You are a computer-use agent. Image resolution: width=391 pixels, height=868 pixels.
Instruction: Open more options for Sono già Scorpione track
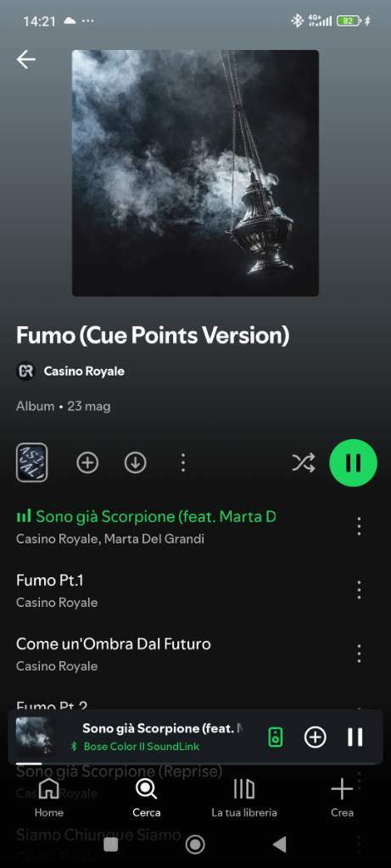tap(359, 526)
